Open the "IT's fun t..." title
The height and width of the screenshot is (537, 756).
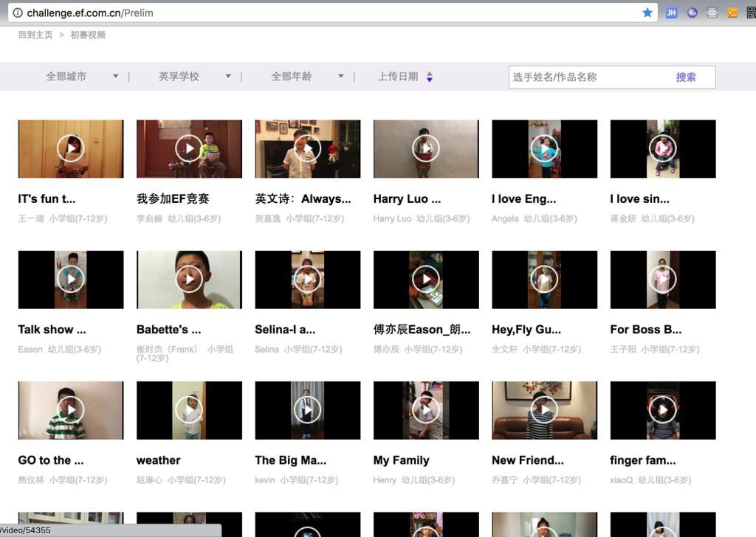[47, 199]
